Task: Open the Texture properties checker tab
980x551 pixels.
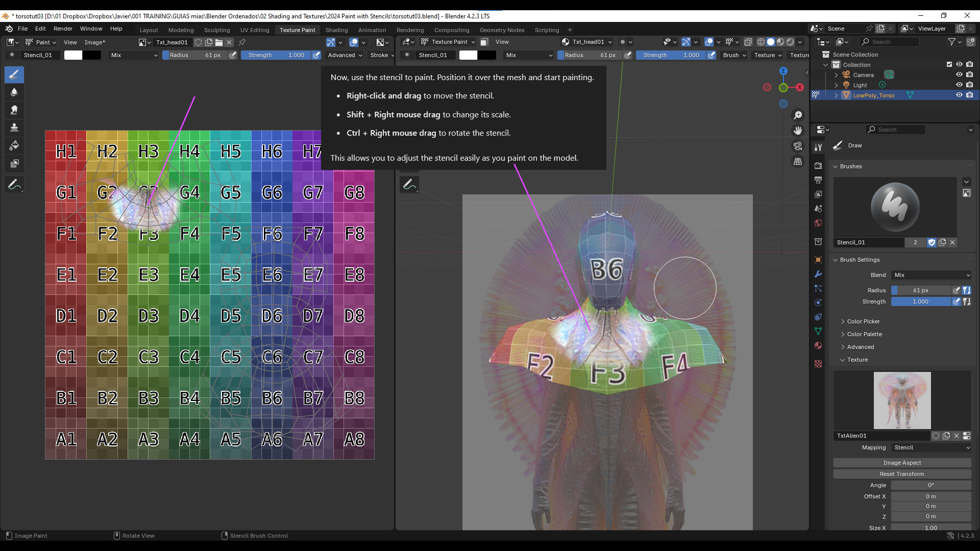Action: [818, 364]
